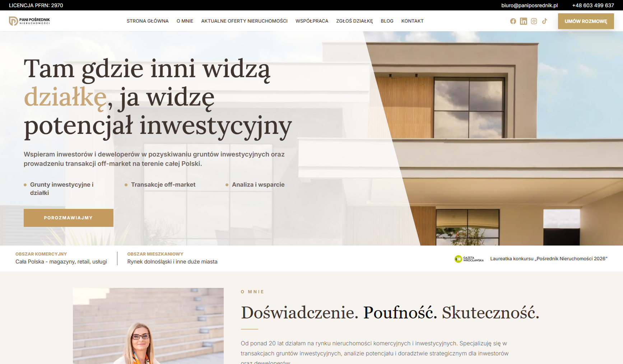Open Aktualne Oferty Nieruchomości page
The width and height of the screenshot is (623, 364).
click(x=245, y=21)
